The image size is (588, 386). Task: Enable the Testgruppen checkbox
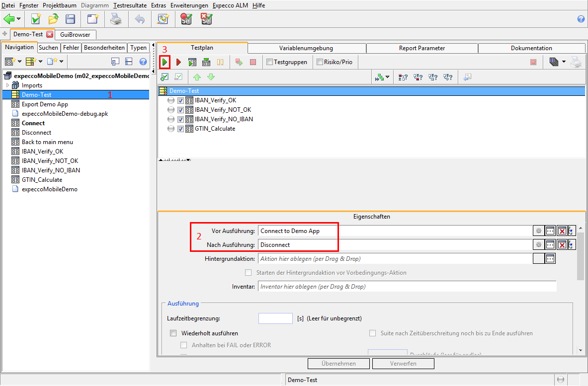(270, 62)
